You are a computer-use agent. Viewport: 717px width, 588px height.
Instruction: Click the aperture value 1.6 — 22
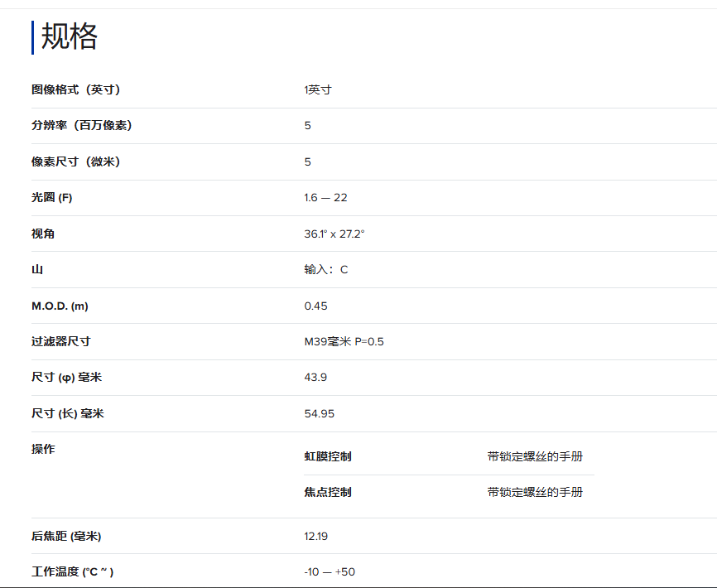pyautogui.click(x=325, y=198)
